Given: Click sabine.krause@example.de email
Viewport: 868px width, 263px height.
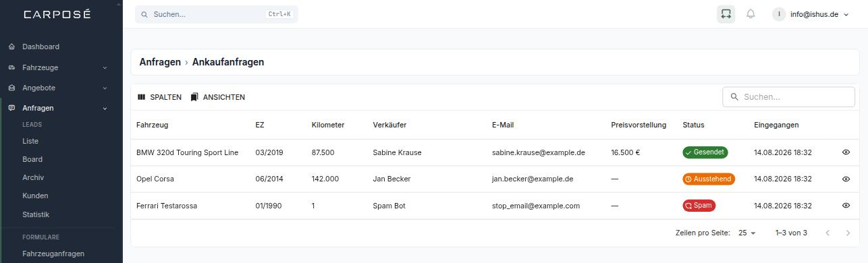Looking at the screenshot, I should tap(539, 152).
